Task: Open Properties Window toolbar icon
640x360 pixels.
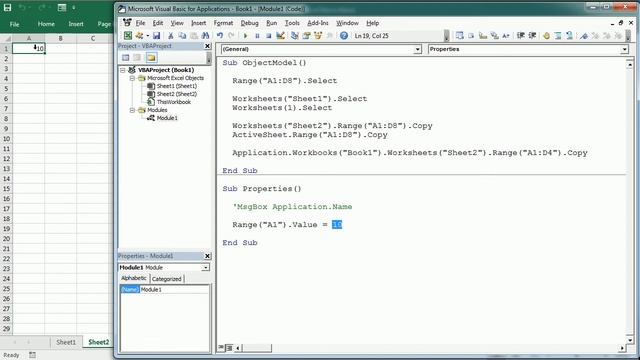Action: [x=306, y=36]
